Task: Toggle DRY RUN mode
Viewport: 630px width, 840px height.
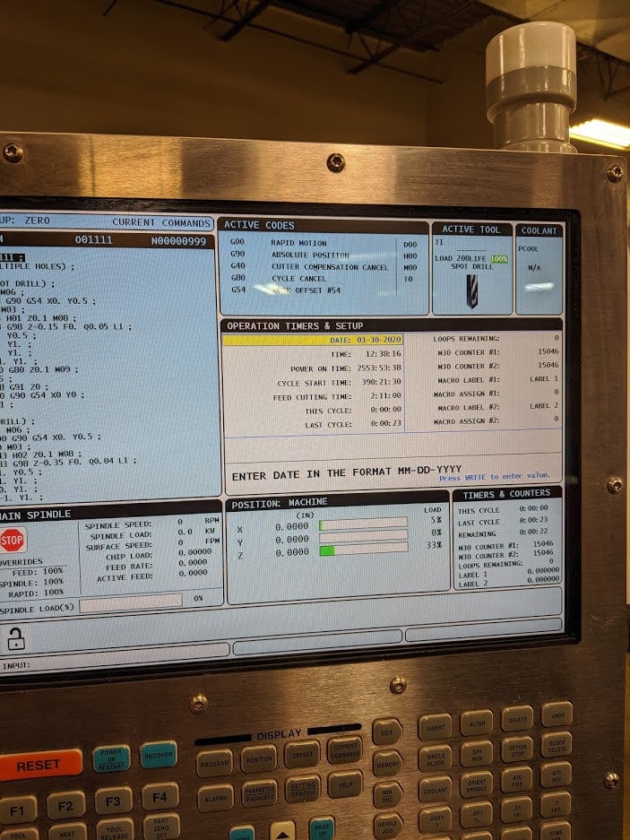Action: tap(477, 754)
